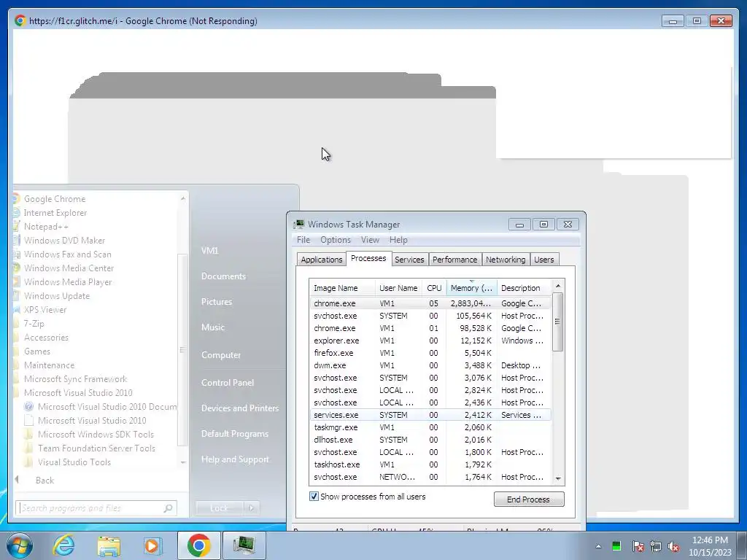Uncheck Show processes from all users

(314, 496)
